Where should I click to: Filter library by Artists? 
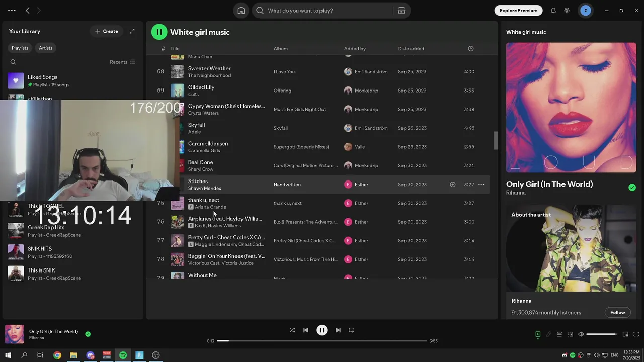(46, 48)
